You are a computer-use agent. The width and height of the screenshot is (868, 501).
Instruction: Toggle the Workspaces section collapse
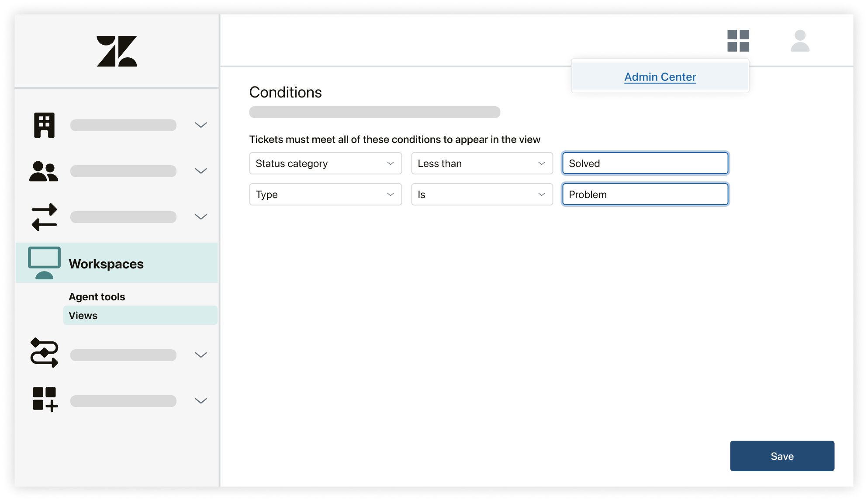click(x=106, y=263)
